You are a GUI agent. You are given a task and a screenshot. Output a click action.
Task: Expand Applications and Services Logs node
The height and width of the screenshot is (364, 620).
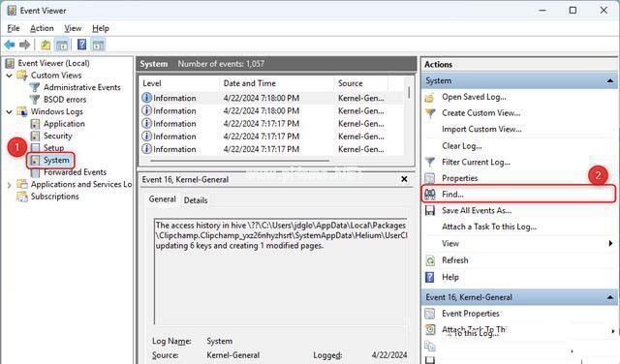pyautogui.click(x=9, y=185)
